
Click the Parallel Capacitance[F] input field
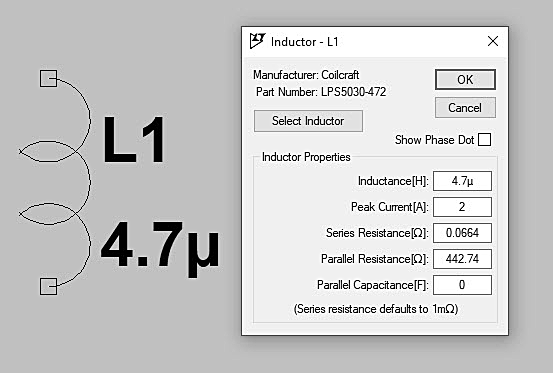tap(462, 285)
